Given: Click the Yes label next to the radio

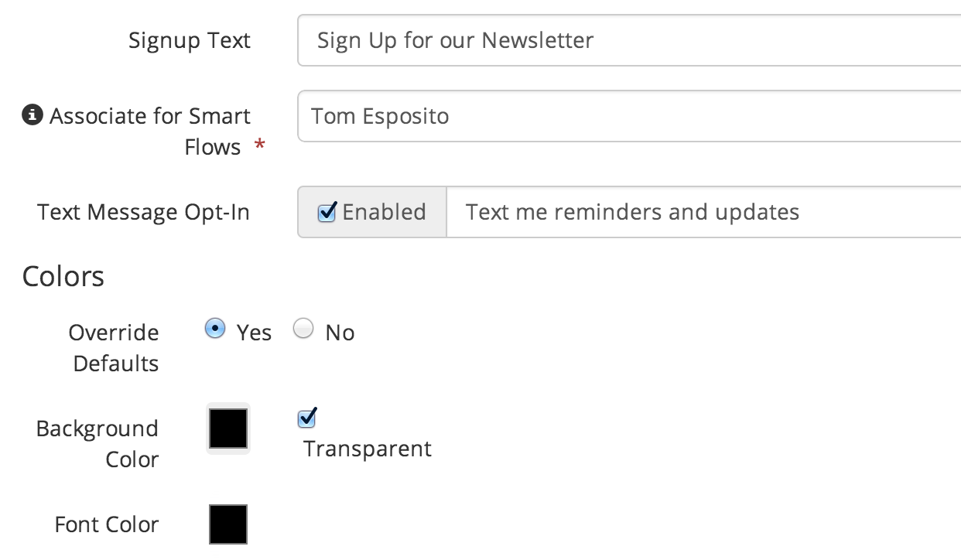Looking at the screenshot, I should (254, 333).
